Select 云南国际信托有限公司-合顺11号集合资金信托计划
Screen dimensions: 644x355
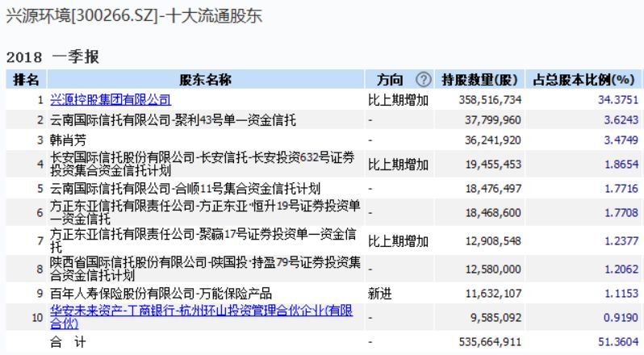185,188
